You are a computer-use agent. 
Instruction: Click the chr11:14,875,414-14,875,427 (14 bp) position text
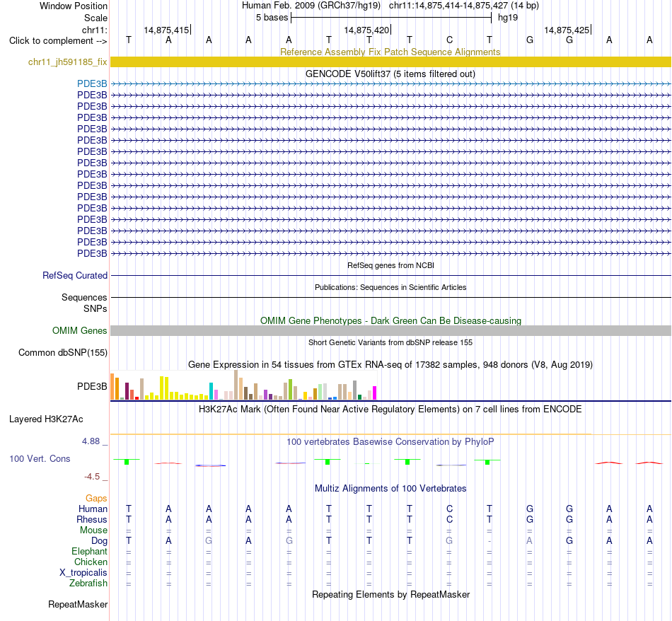point(464,6)
